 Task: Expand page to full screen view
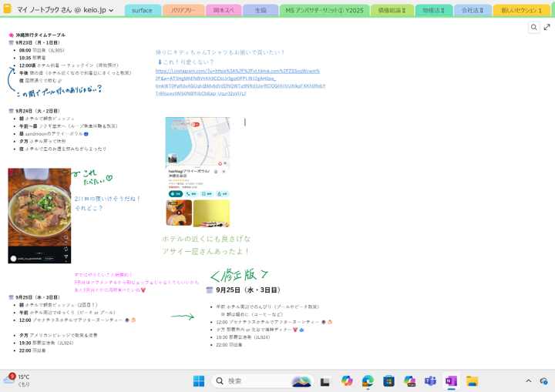[547, 27]
